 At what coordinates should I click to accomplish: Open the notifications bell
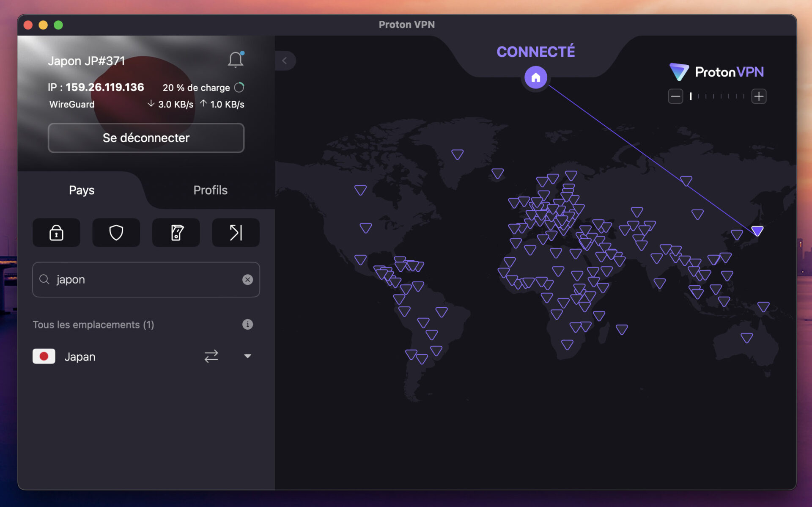[236, 60]
